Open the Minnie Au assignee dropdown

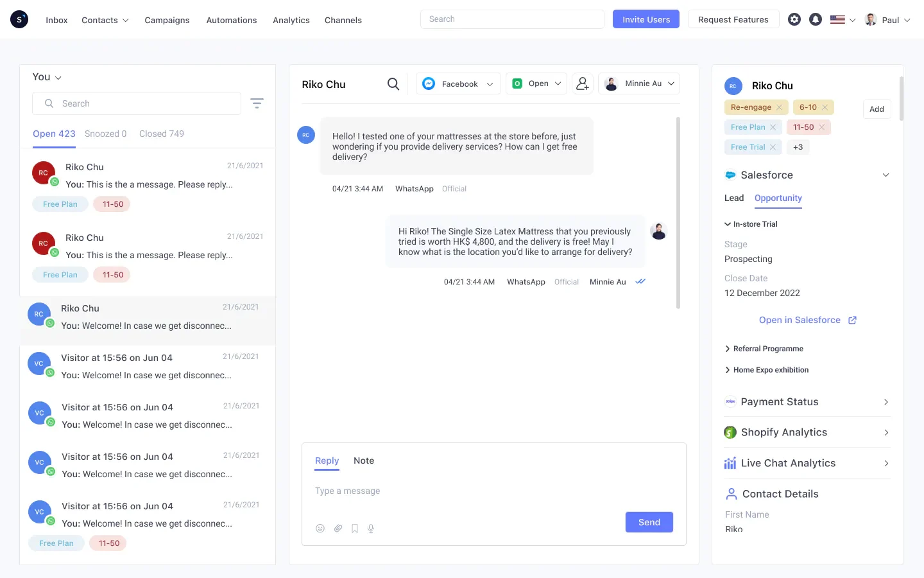pos(671,83)
